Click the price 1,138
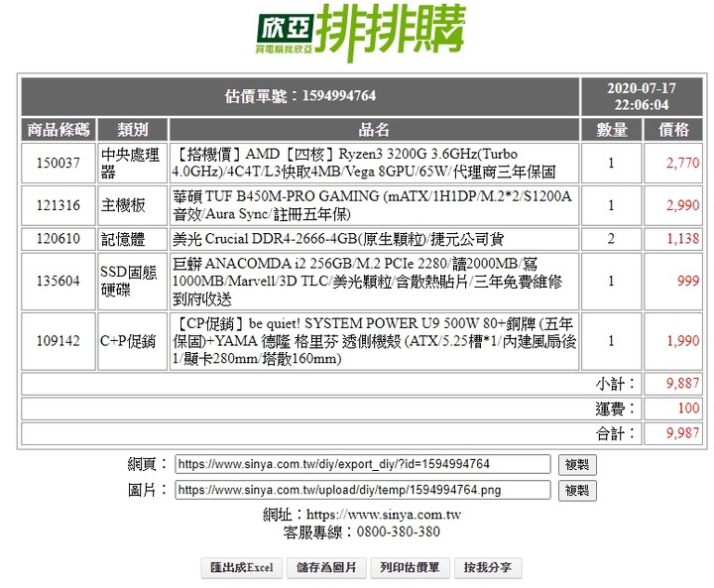 coord(682,239)
